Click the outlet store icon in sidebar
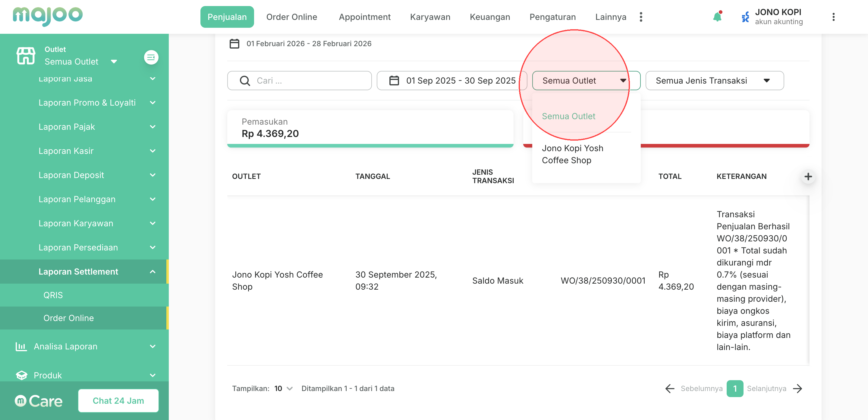Viewport: 868px width, 420px height. pos(26,56)
